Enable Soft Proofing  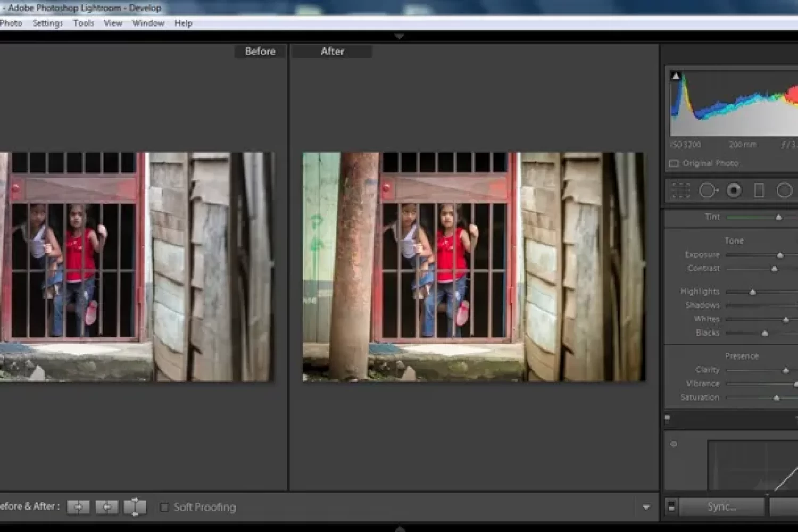164,507
